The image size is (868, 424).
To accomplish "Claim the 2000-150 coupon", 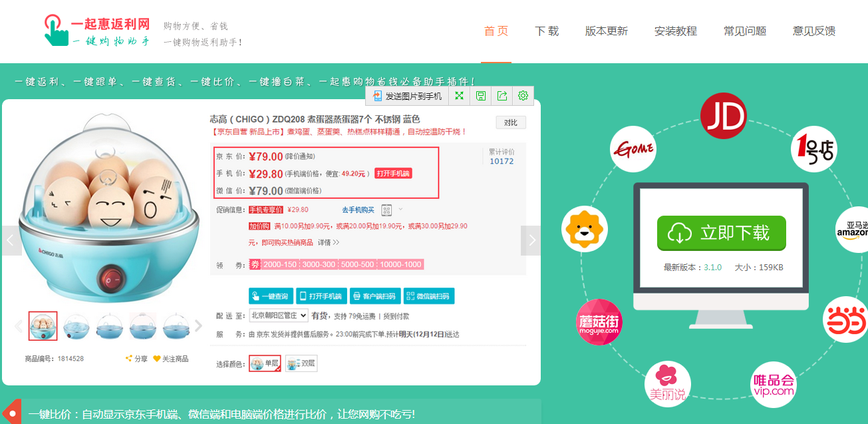I will pyautogui.click(x=280, y=264).
